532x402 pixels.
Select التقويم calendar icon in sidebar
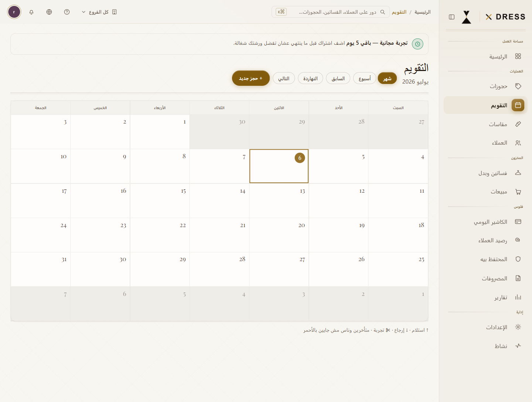click(x=518, y=105)
